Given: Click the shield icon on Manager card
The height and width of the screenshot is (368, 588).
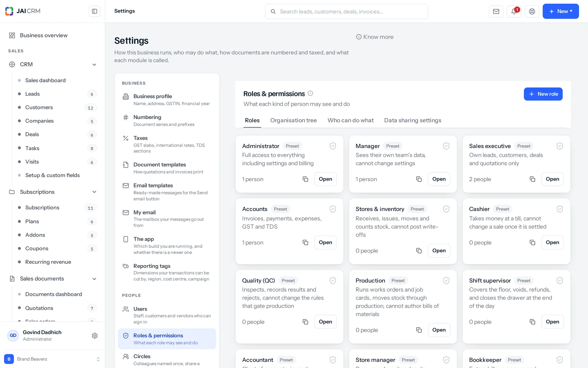Looking at the screenshot, I should tap(446, 146).
